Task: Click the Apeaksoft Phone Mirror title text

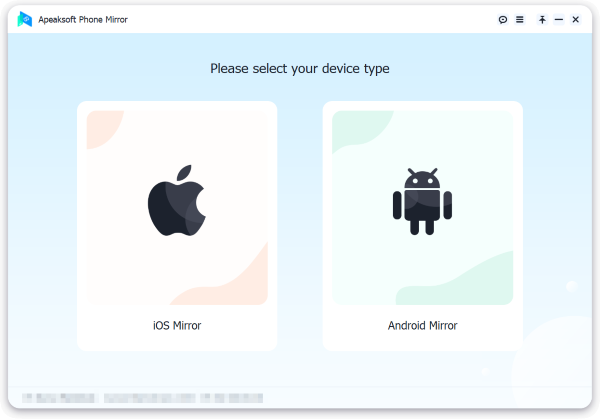Action: point(83,20)
